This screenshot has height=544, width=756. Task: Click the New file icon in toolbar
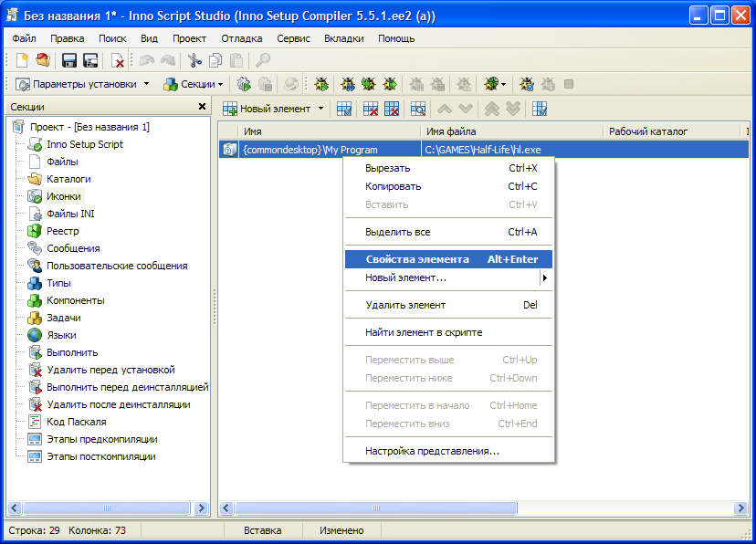point(23,60)
